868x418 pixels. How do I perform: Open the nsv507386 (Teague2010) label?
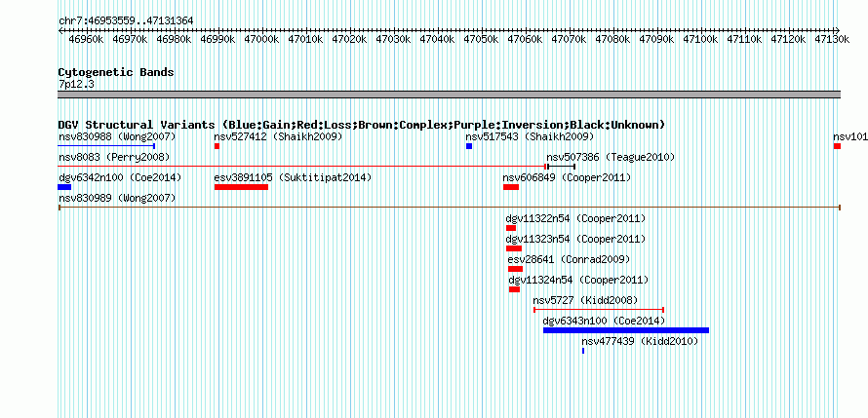tap(611, 158)
